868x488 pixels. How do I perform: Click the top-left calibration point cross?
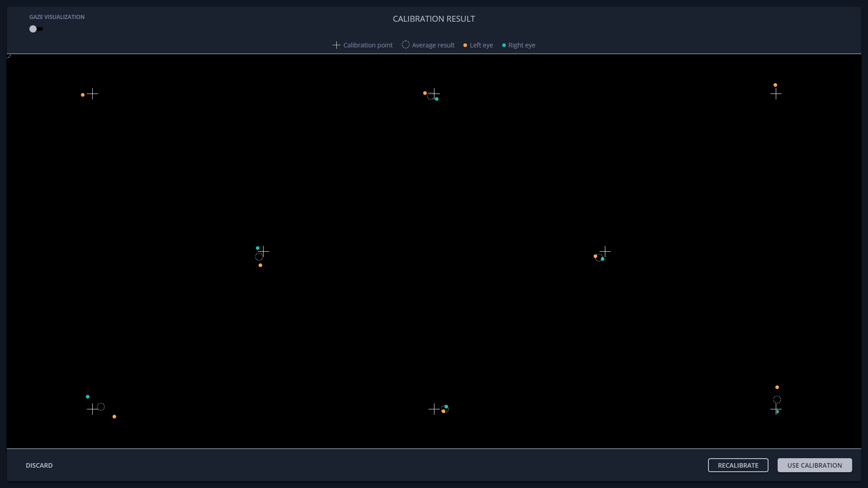pos(92,94)
